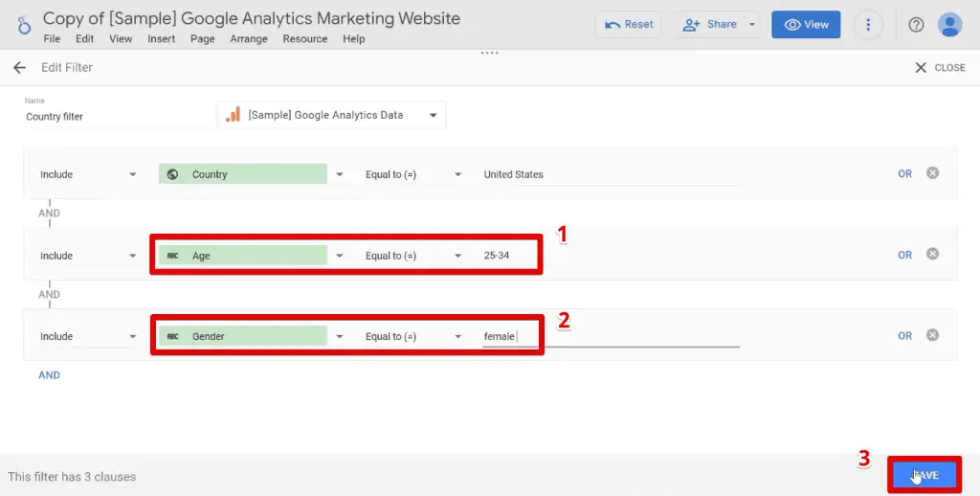
Task: Remove the Age clause with X icon
Action: click(x=932, y=255)
